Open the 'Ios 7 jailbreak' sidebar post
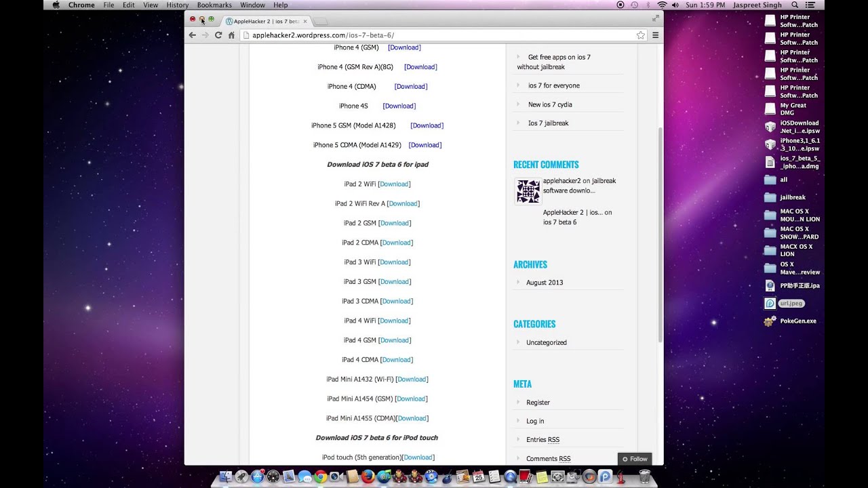The image size is (868, 488). [548, 123]
